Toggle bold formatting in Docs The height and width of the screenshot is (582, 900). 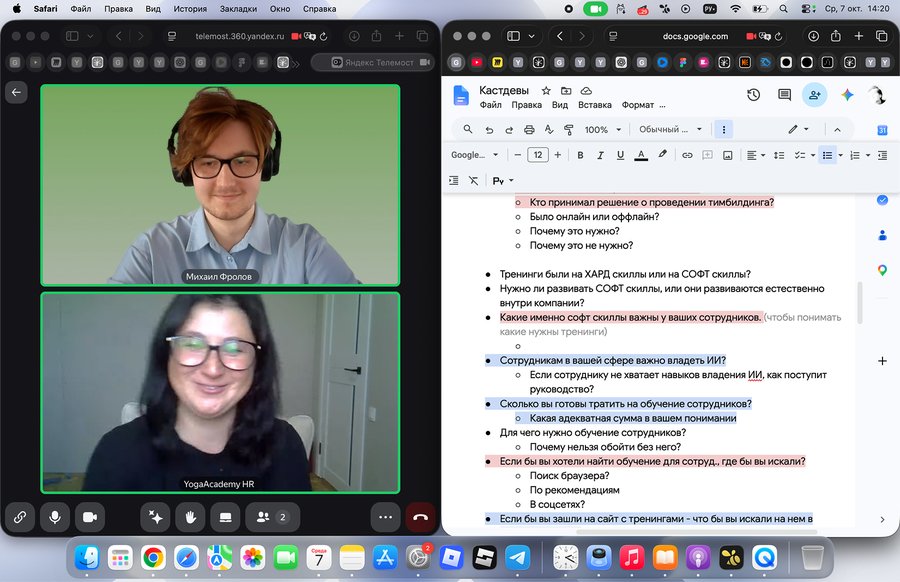click(580, 155)
